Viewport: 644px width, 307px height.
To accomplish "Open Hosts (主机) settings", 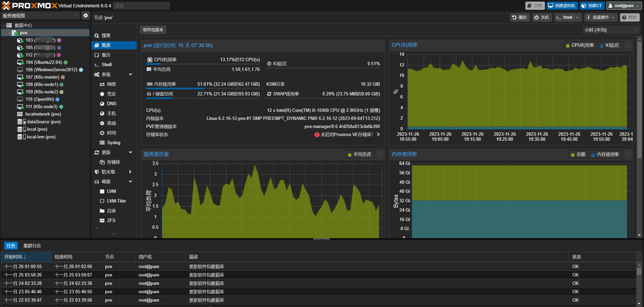I will point(114,114).
